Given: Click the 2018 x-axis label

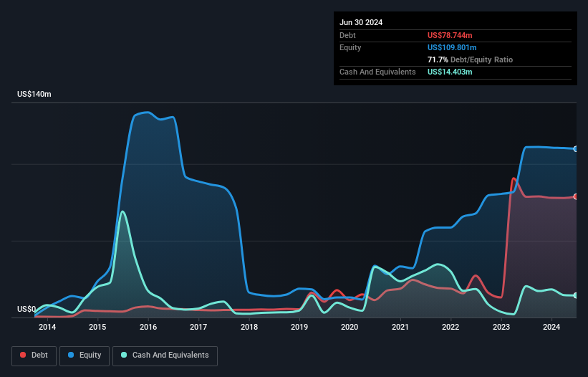Looking at the screenshot, I should tap(249, 327).
